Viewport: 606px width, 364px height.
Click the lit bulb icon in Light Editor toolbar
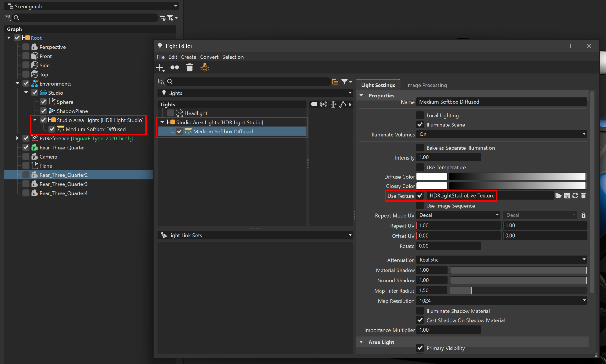pos(205,67)
